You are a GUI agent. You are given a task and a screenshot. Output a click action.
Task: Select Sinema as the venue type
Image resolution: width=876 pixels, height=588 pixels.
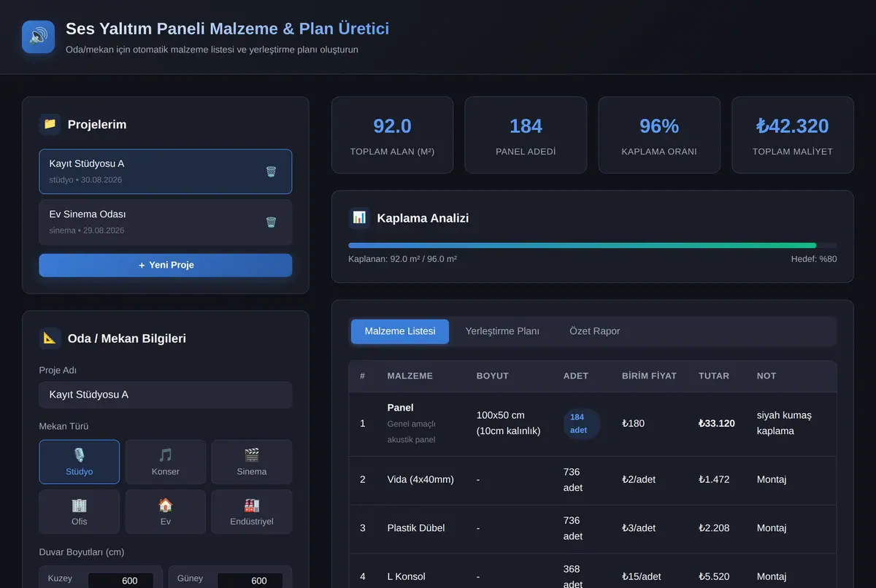coord(252,462)
